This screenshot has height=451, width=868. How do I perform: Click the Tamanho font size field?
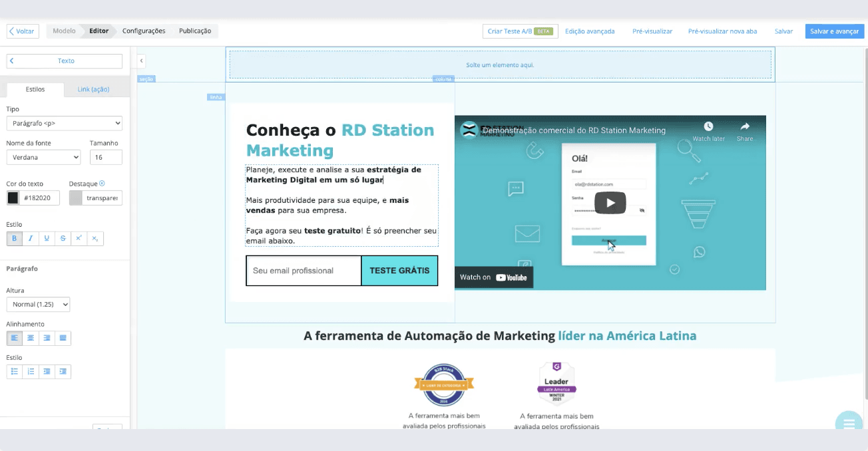[106, 157]
